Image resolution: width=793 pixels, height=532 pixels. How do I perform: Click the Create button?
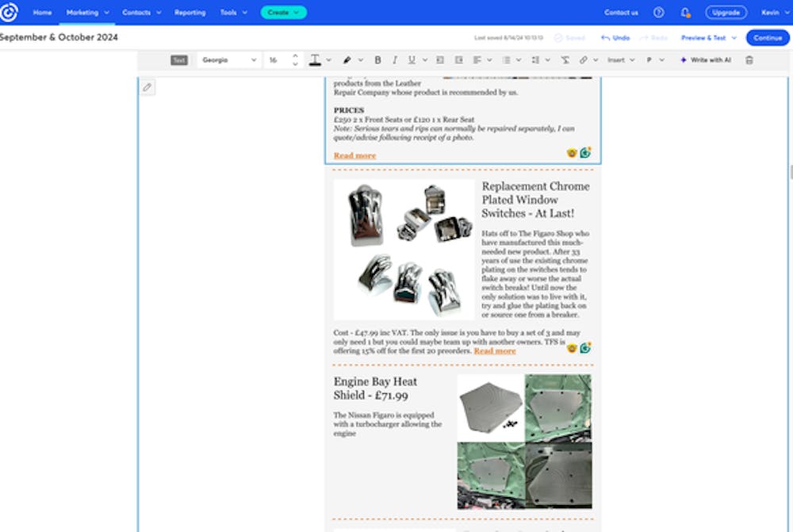pos(283,12)
